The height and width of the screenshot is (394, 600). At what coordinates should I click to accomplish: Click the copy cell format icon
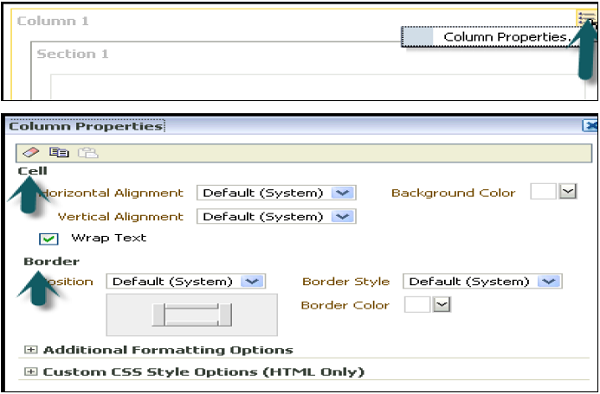(x=59, y=152)
